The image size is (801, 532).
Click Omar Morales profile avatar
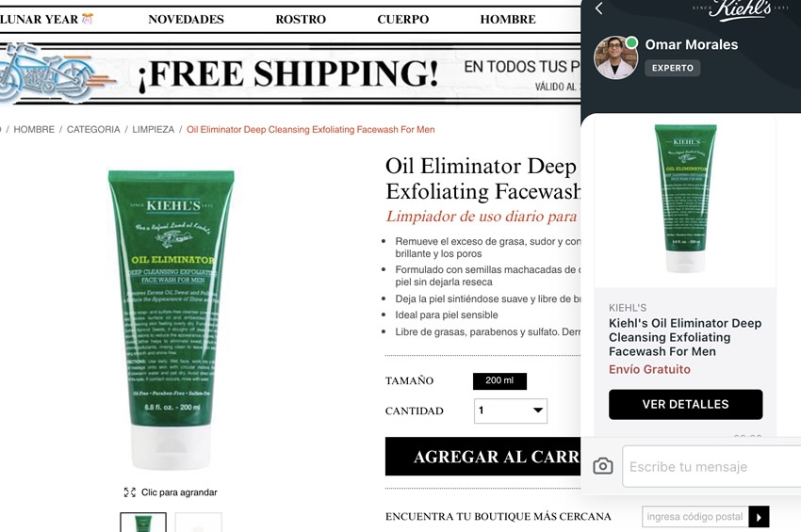(x=615, y=57)
